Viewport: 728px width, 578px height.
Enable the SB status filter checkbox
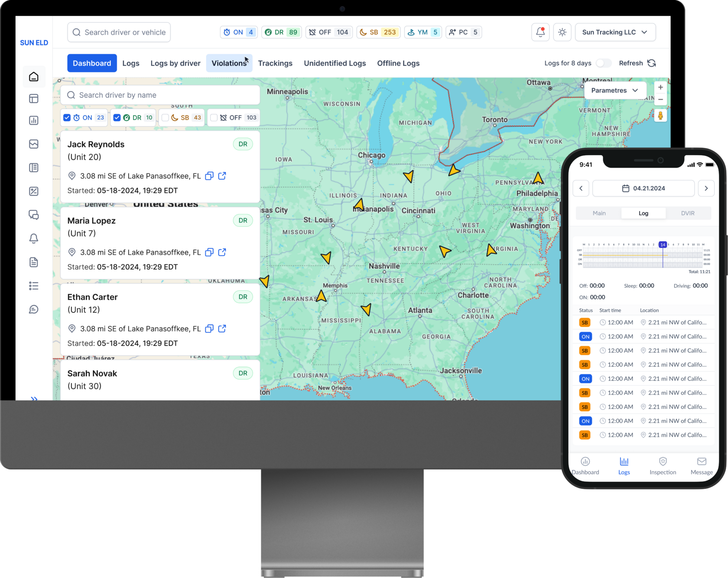pos(165,117)
